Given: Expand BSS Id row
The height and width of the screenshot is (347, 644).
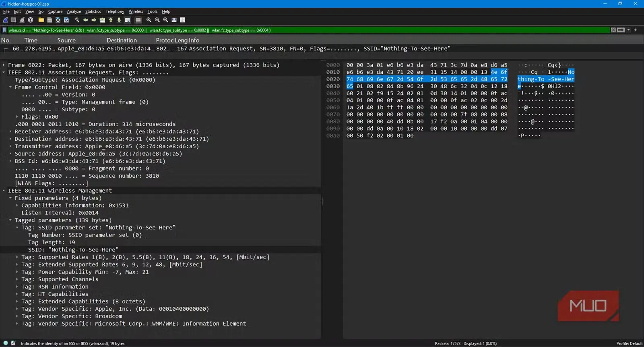Looking at the screenshot, I should pyautogui.click(x=10, y=161).
